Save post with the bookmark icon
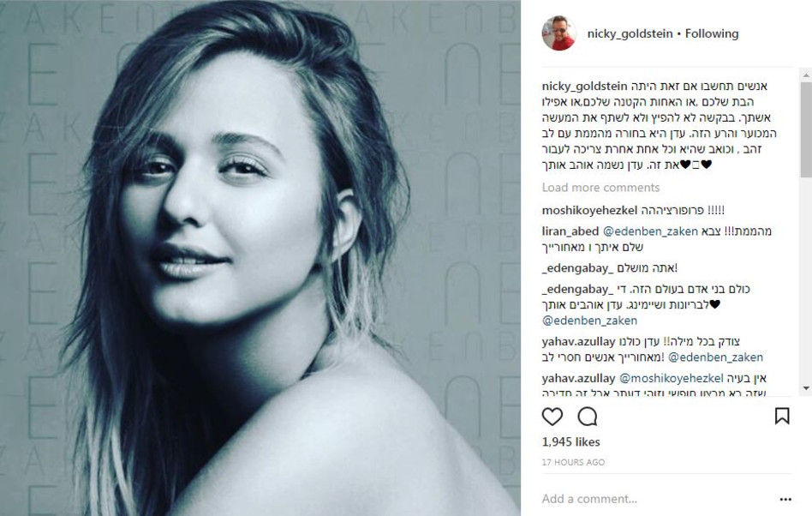Viewport: 812px width, 516px height. pyautogui.click(x=781, y=417)
